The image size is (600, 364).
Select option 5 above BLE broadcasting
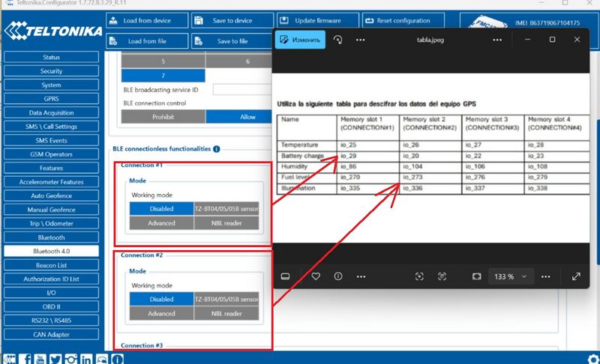[163, 61]
